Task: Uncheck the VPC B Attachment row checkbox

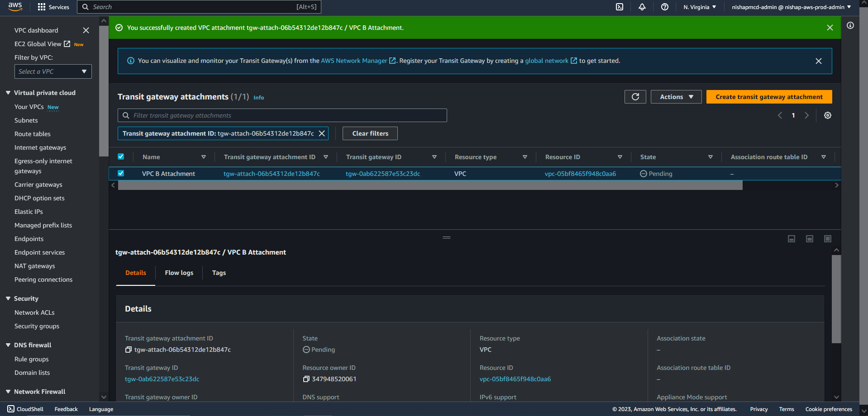Action: (x=121, y=173)
